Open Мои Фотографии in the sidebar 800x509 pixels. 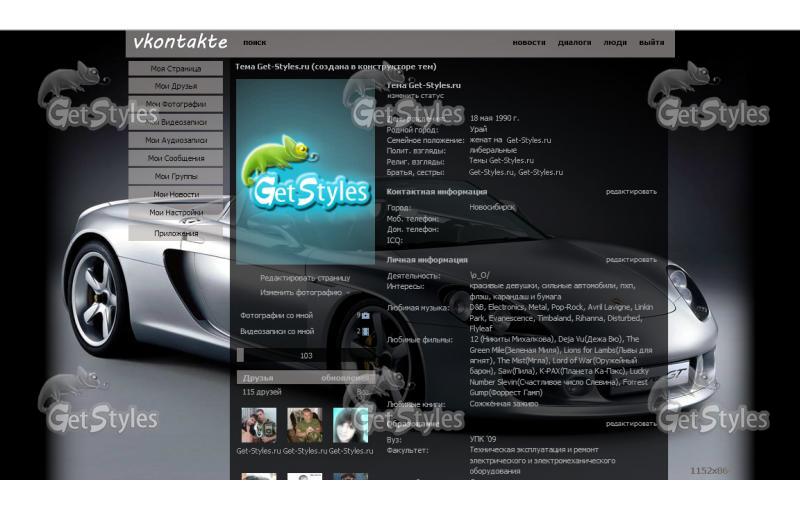tap(176, 104)
